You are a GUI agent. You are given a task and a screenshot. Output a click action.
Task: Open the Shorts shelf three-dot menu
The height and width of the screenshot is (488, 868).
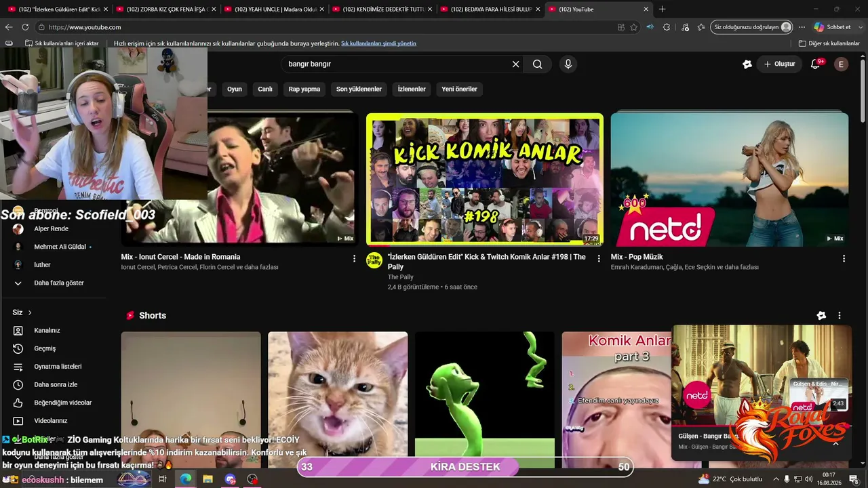tap(840, 315)
